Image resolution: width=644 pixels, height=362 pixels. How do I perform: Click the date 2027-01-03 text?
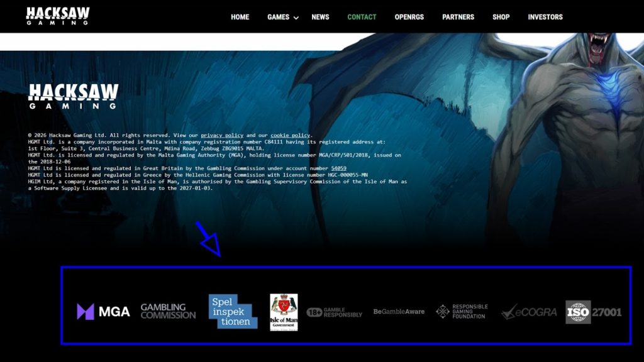coord(195,188)
